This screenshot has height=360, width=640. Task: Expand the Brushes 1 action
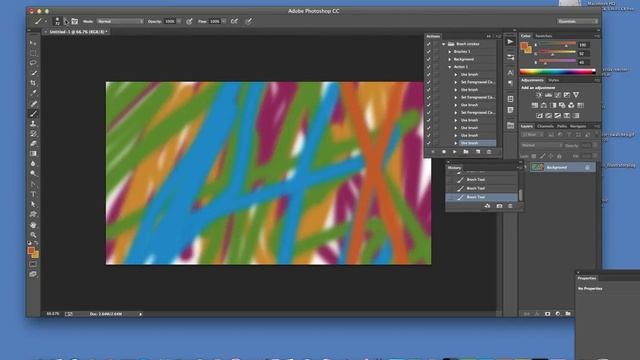point(450,52)
